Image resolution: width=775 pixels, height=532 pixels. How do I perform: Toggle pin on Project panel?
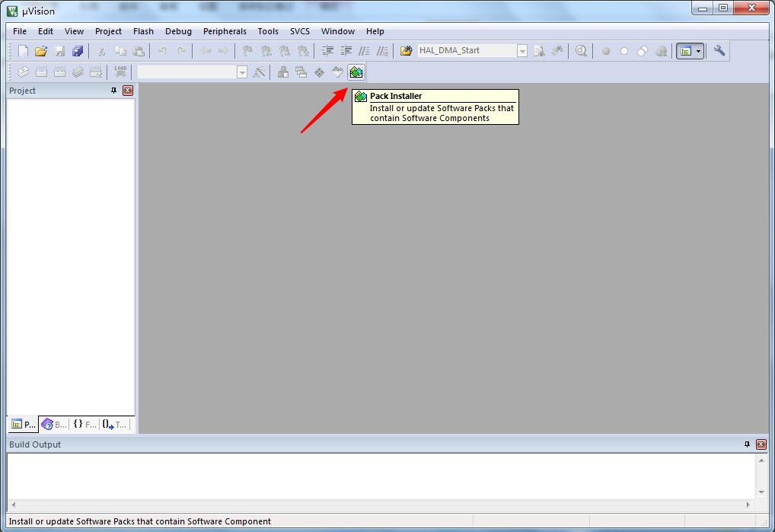pyautogui.click(x=114, y=91)
